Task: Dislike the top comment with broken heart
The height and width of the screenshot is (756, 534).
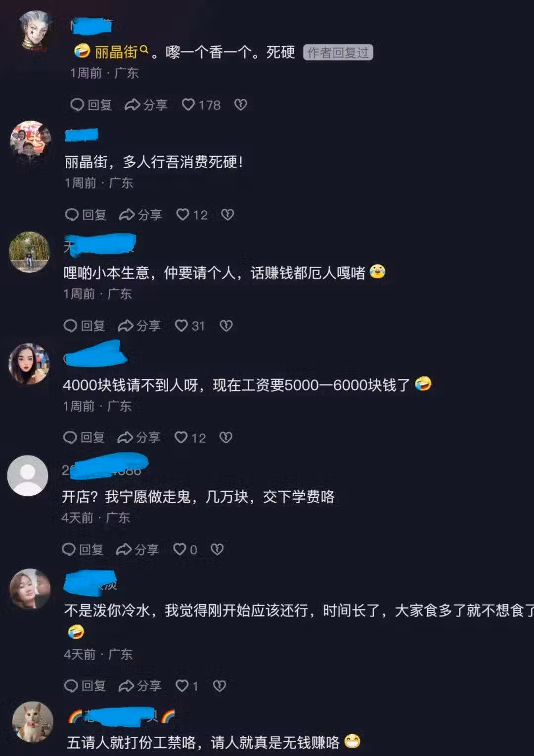Action: click(x=240, y=105)
